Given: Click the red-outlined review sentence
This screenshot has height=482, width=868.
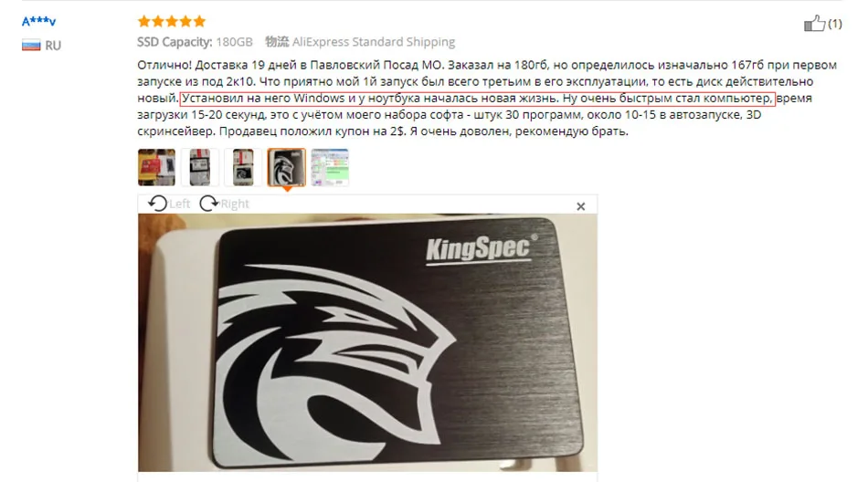Looking at the screenshot, I should (x=477, y=99).
